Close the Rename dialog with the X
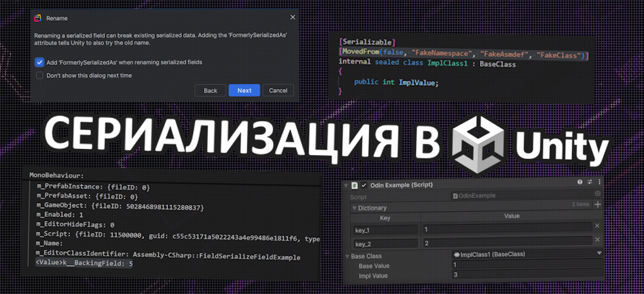644x294 pixels. pyautogui.click(x=293, y=17)
